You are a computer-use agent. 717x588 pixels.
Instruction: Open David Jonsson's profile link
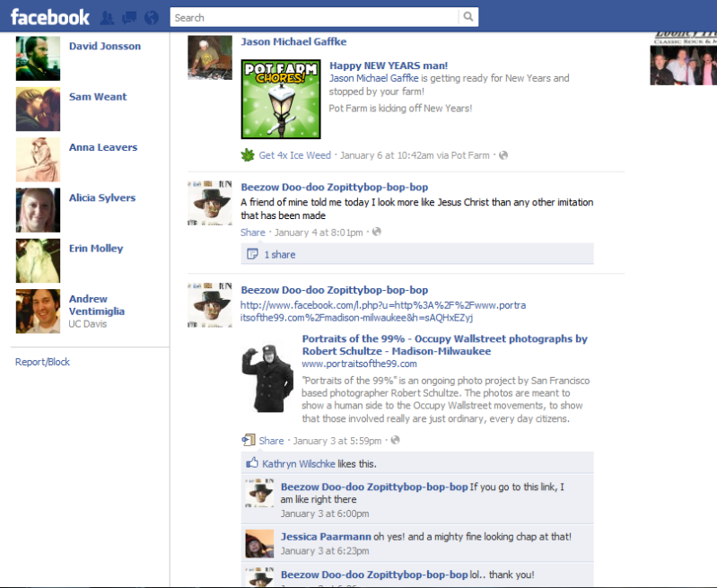[x=104, y=46]
